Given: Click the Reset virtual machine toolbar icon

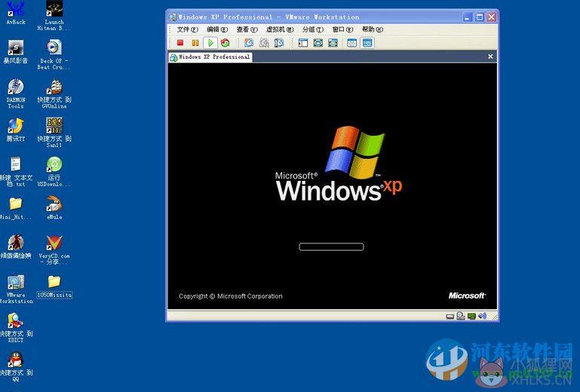Looking at the screenshot, I should point(225,43).
